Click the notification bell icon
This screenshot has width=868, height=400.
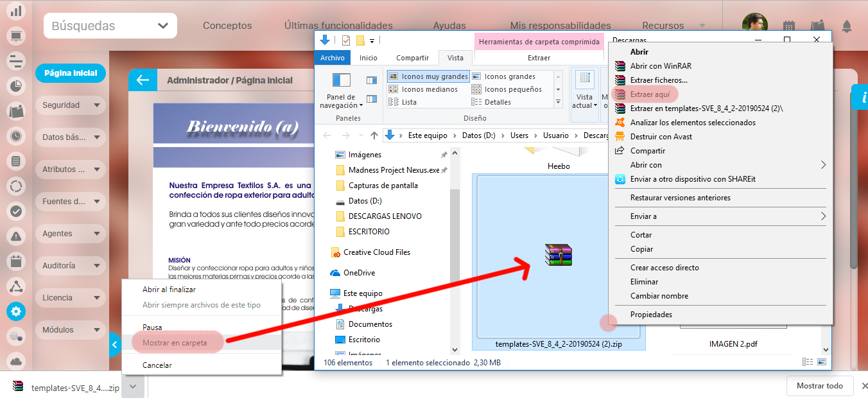click(847, 26)
